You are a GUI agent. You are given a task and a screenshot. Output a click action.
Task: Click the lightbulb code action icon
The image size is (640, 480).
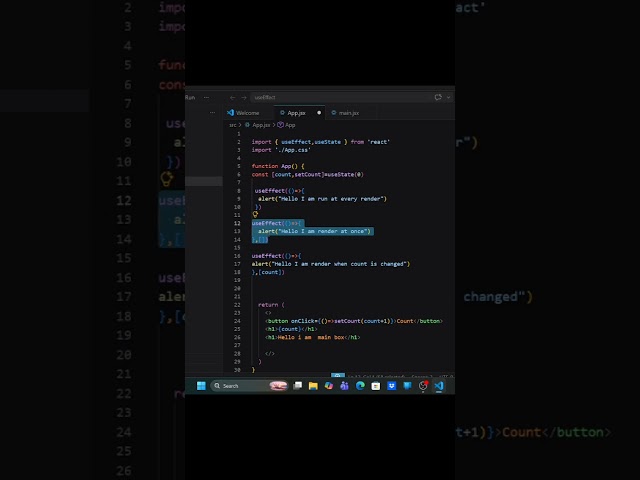click(255, 214)
